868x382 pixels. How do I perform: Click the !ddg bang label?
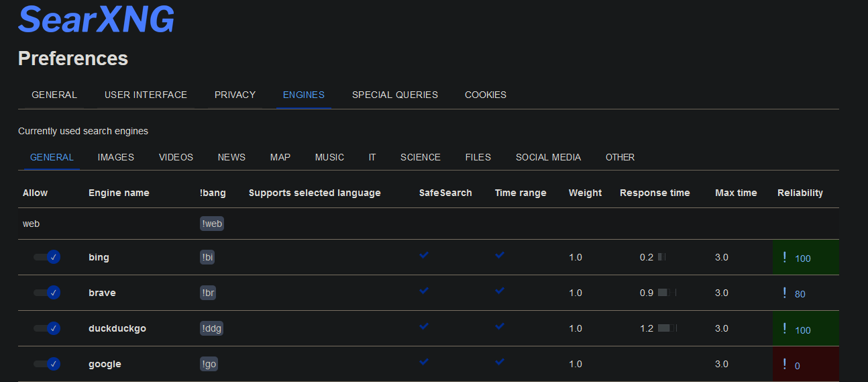pos(211,328)
